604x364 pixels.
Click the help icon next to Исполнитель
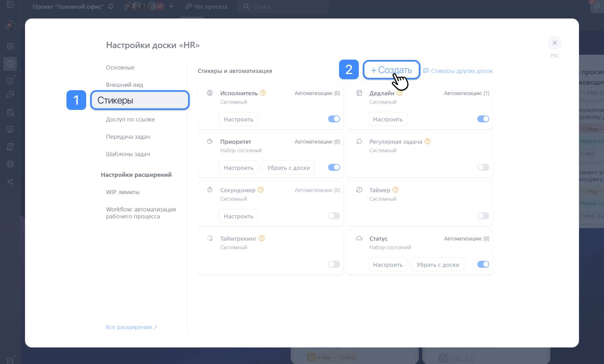tap(263, 93)
